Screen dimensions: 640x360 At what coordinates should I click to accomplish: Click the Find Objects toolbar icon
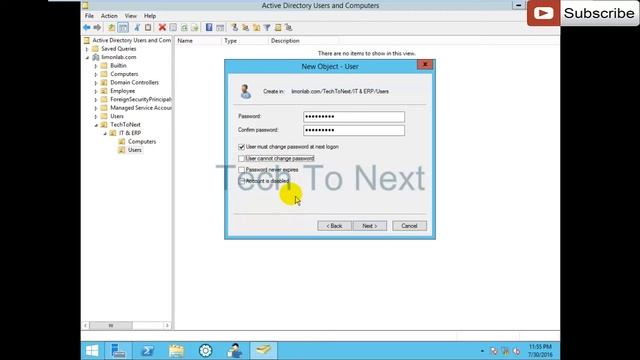pos(278,27)
